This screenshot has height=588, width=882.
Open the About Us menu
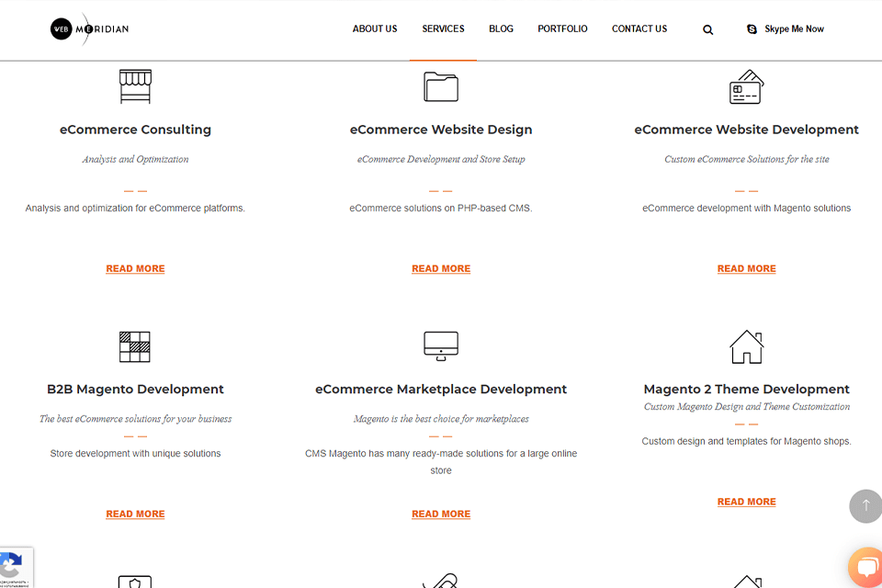pyautogui.click(x=375, y=28)
